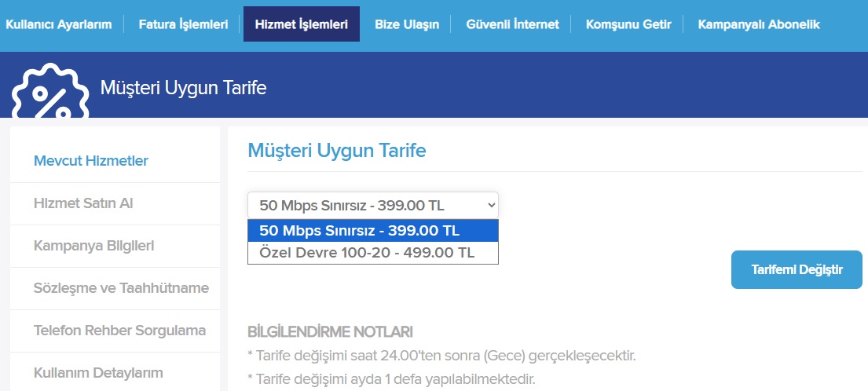Go to Telefon Rehber Sorgulama

(x=119, y=331)
